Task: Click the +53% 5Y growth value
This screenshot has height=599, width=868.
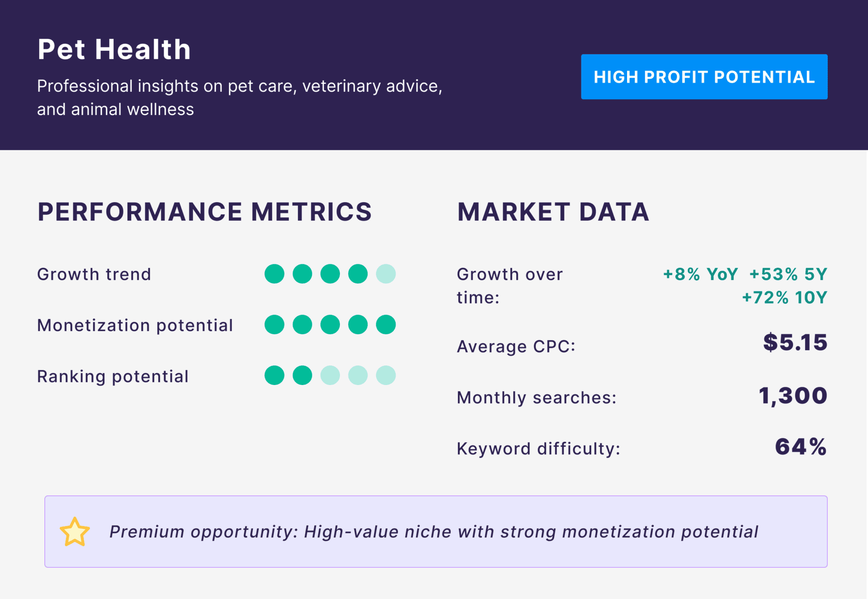Action: click(x=788, y=274)
